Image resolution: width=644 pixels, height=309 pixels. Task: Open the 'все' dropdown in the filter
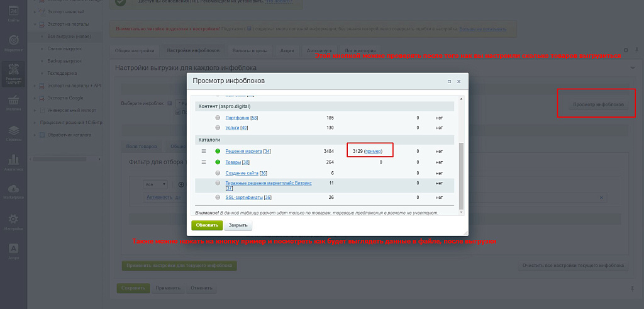154,184
